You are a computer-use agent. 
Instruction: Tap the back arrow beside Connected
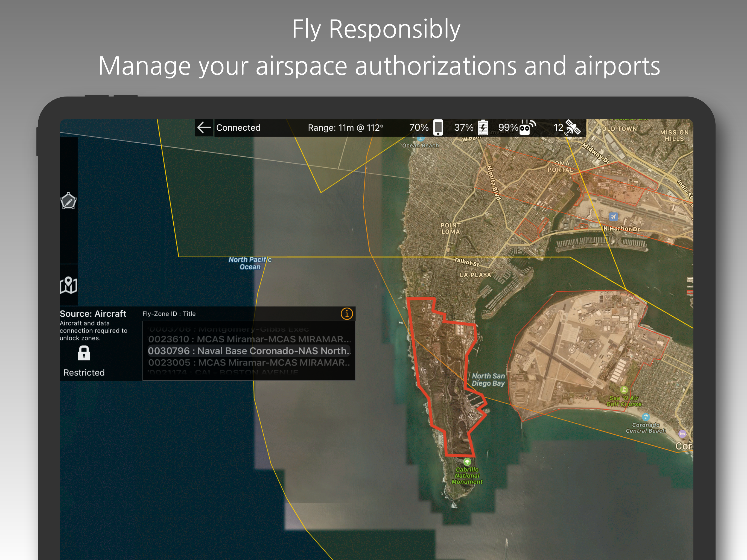(204, 128)
